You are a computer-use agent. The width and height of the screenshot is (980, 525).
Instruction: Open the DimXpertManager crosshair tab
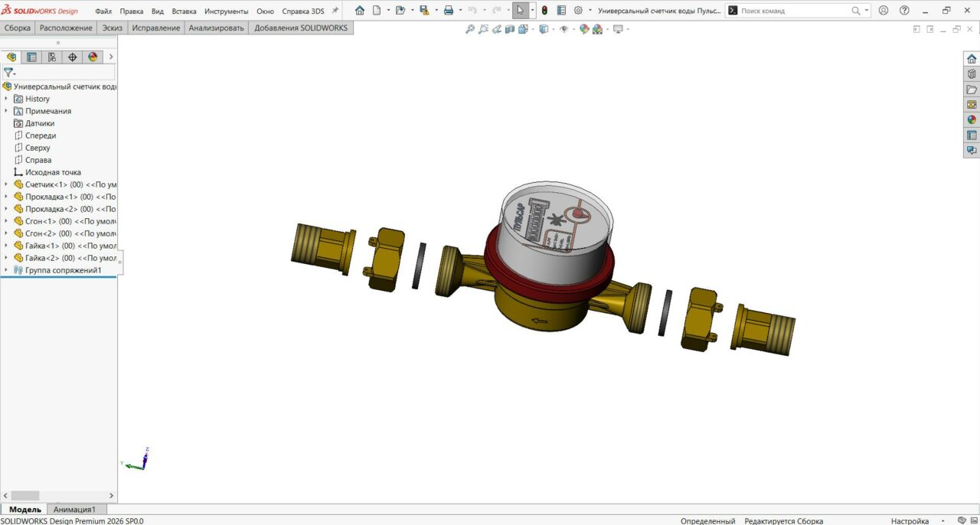[x=73, y=57]
